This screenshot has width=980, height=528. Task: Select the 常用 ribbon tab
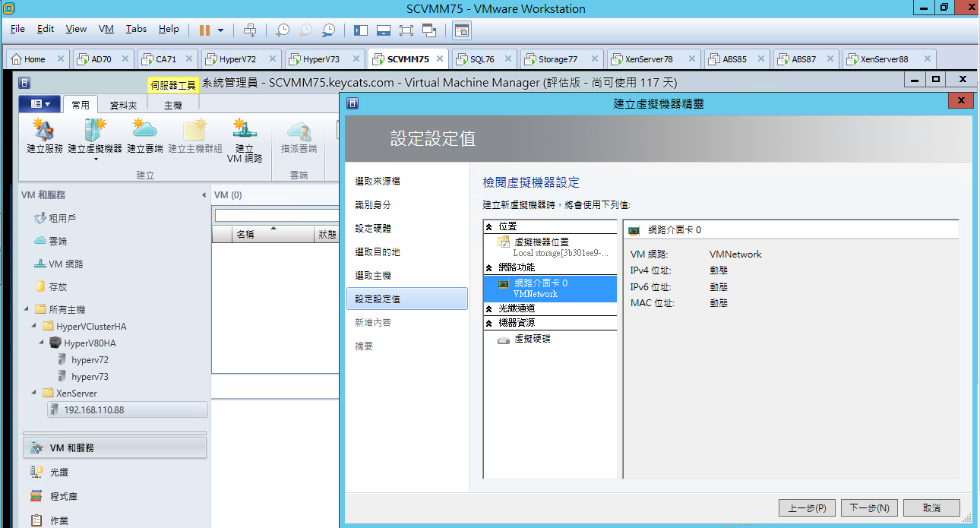[81, 105]
